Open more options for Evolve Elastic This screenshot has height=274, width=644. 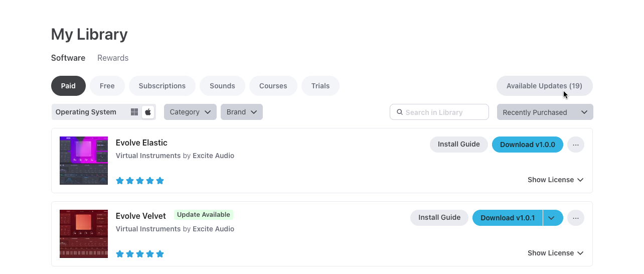pyautogui.click(x=575, y=145)
